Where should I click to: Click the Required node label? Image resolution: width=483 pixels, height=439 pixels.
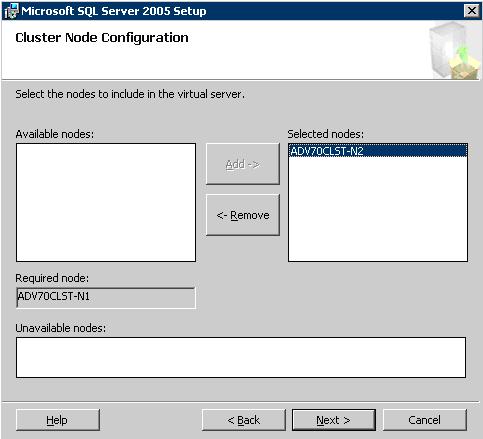tap(52, 278)
